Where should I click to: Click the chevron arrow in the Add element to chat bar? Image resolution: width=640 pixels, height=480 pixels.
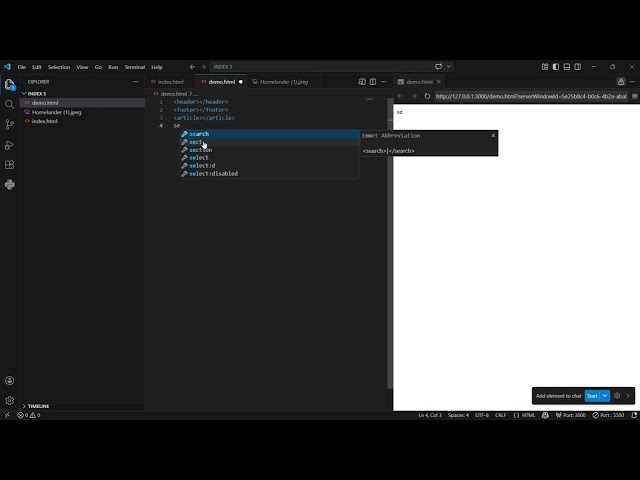[628, 396]
